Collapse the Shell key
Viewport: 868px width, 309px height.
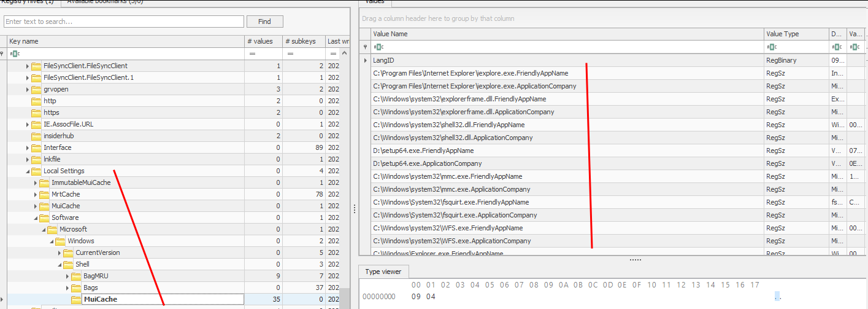[x=59, y=264]
